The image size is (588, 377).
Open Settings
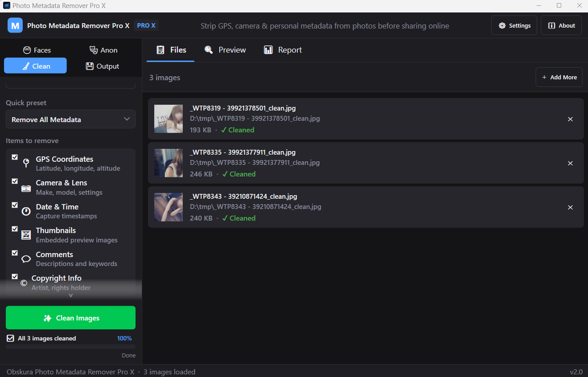point(514,25)
